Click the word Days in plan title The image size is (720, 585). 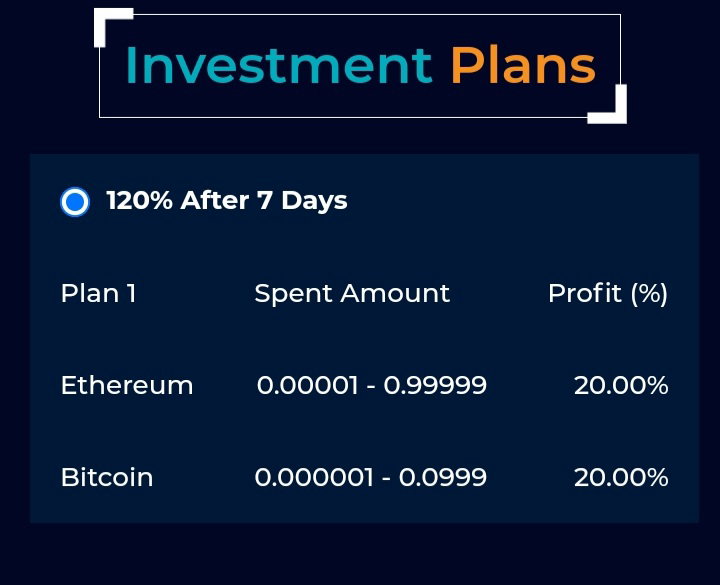314,201
